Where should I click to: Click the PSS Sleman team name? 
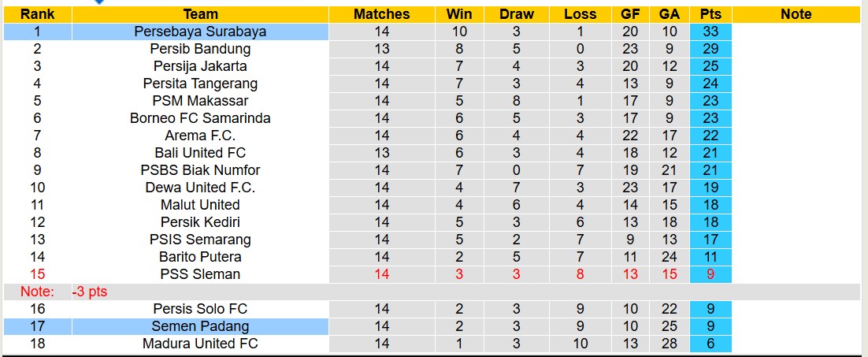click(200, 274)
